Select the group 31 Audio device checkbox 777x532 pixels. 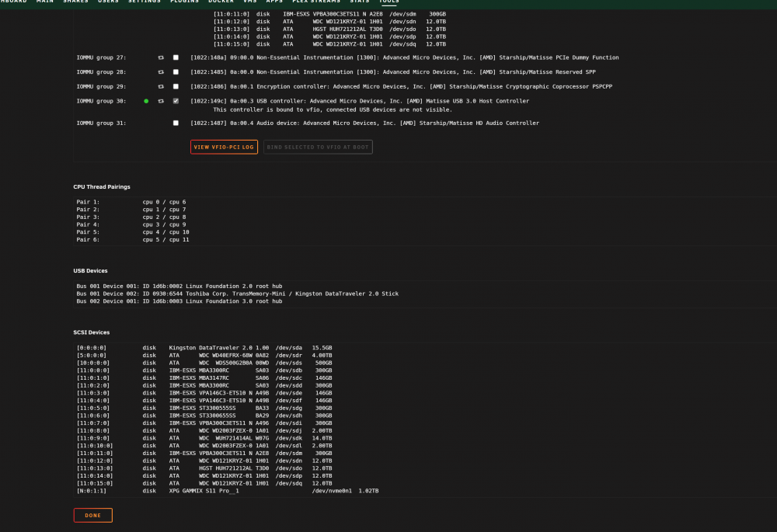[x=176, y=123]
